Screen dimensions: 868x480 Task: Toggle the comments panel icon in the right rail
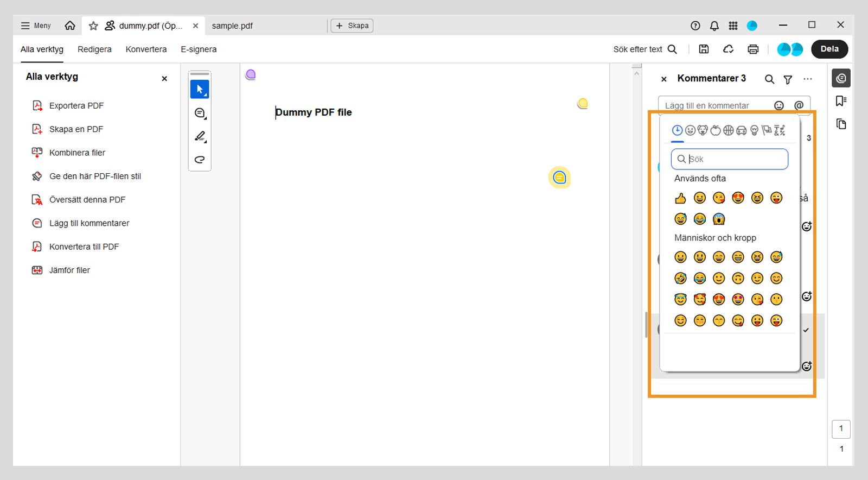pos(841,78)
